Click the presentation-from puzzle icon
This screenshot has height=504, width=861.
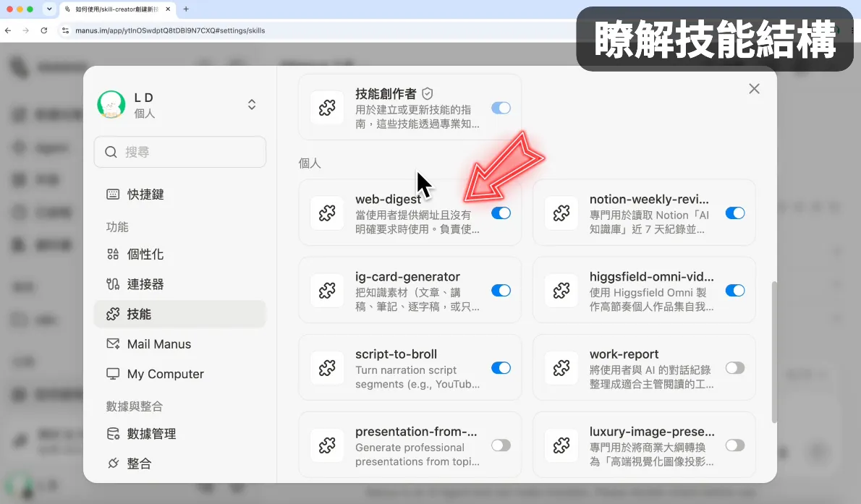coord(327,445)
